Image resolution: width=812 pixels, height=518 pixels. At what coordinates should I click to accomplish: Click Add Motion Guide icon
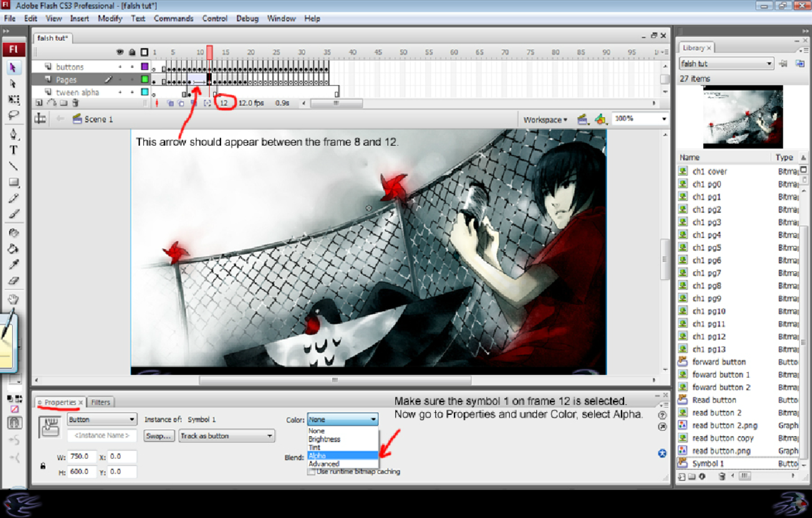click(x=51, y=103)
